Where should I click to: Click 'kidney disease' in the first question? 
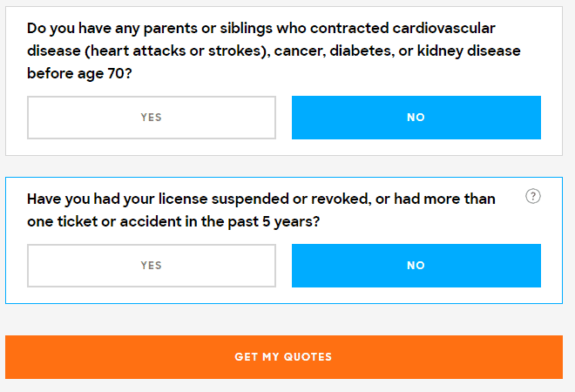pos(469,51)
